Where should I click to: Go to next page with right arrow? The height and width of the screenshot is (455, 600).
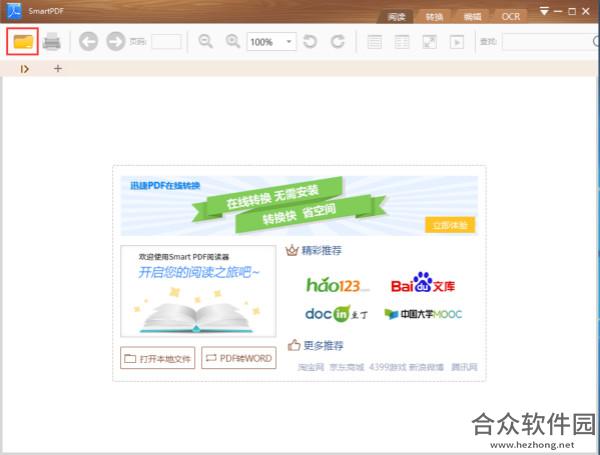coord(116,41)
